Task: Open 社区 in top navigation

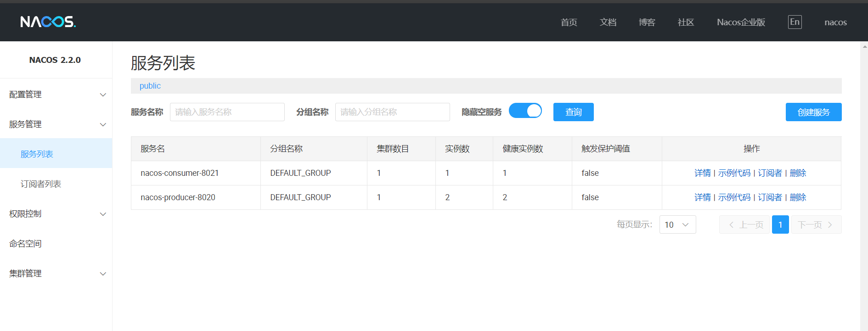Action: coord(686,22)
